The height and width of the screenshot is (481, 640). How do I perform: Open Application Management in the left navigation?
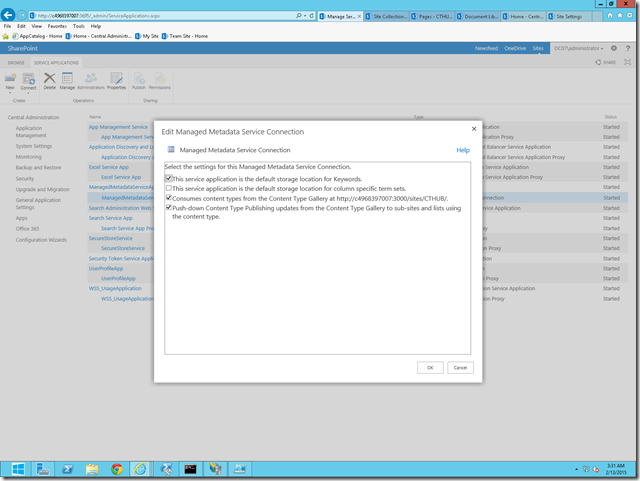pos(31,131)
